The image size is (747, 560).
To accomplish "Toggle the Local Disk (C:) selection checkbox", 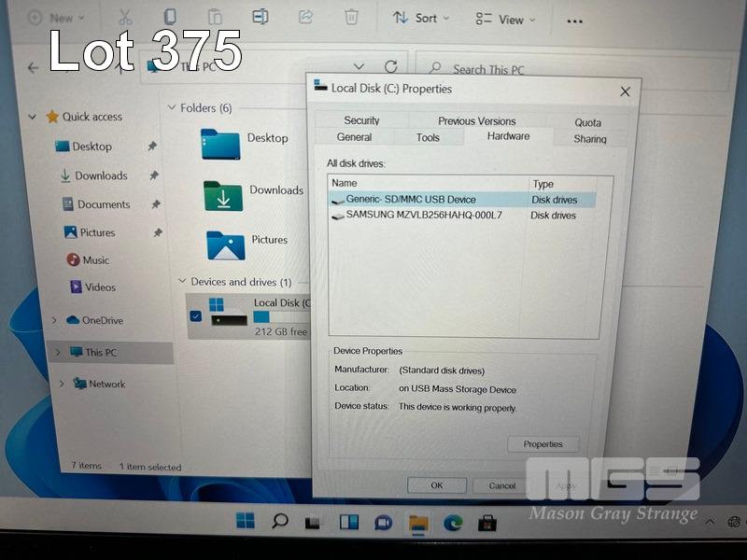I will coord(195,316).
